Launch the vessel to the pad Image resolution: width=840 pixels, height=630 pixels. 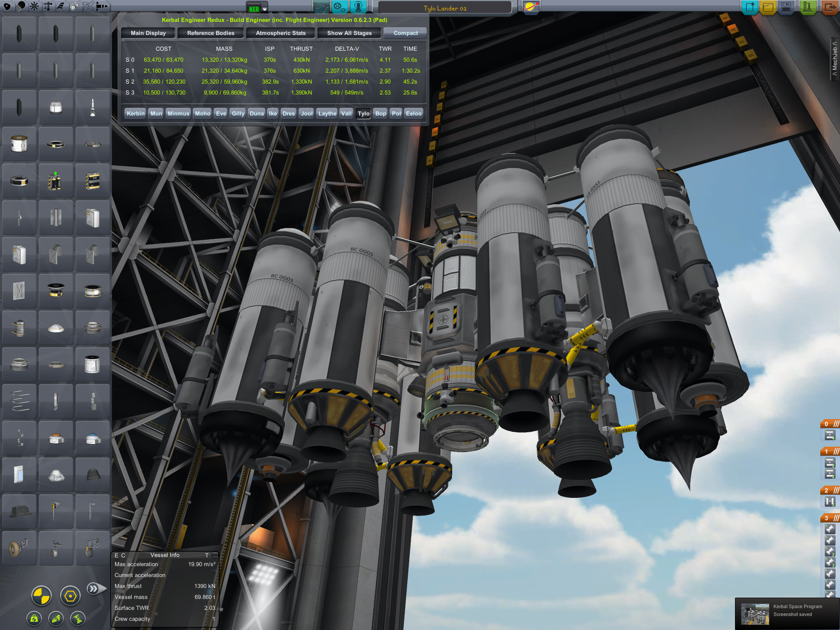point(808,7)
